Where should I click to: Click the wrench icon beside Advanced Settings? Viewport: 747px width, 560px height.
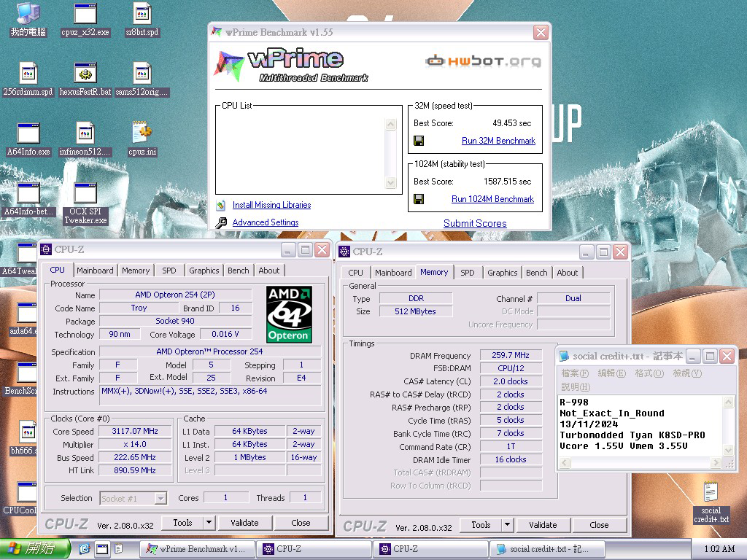point(220,222)
